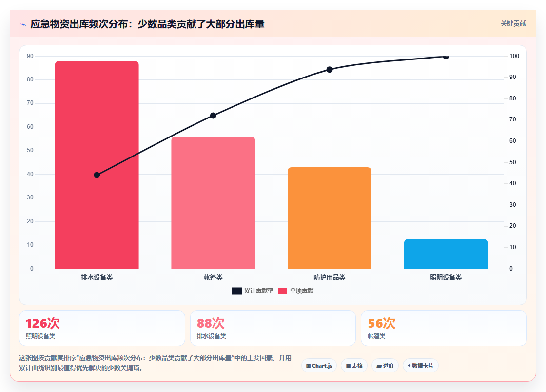
Task: Click the icon inside the 进度 chip
Action: [x=379, y=366]
